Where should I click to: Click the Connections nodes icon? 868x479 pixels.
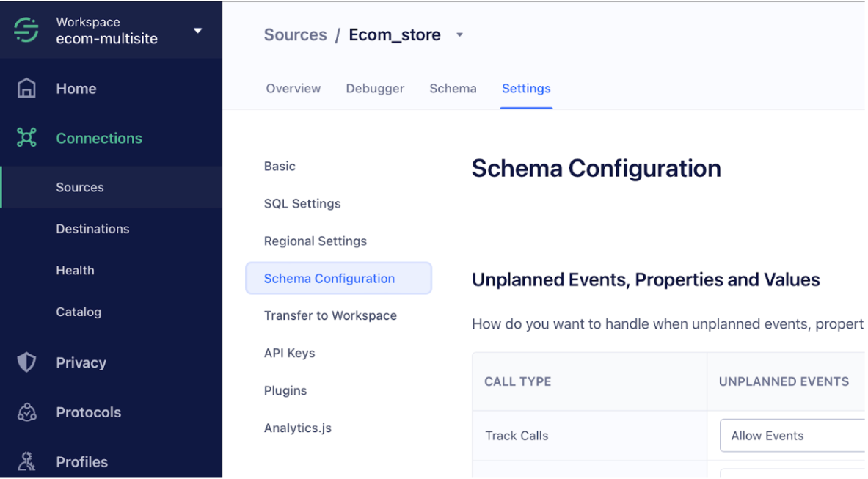[26, 138]
